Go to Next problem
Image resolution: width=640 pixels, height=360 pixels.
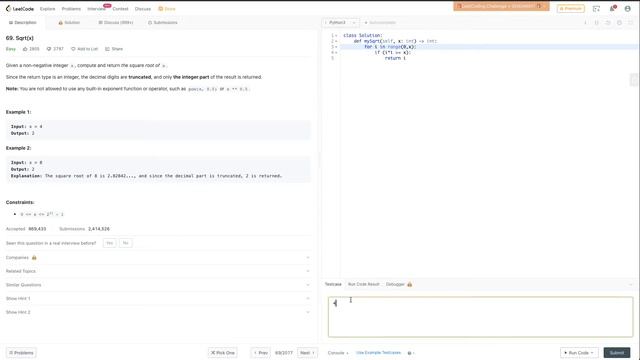pyautogui.click(x=307, y=353)
